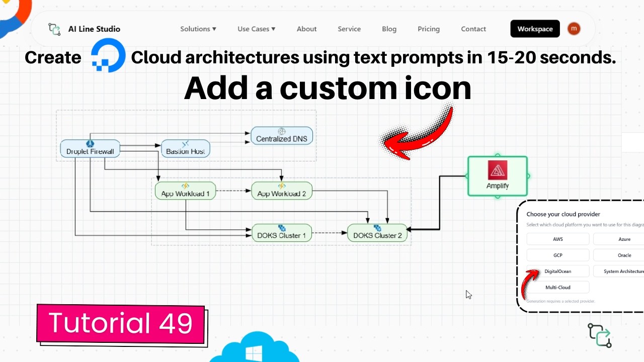Click the DOKS Cluster 2 icon

377,228
